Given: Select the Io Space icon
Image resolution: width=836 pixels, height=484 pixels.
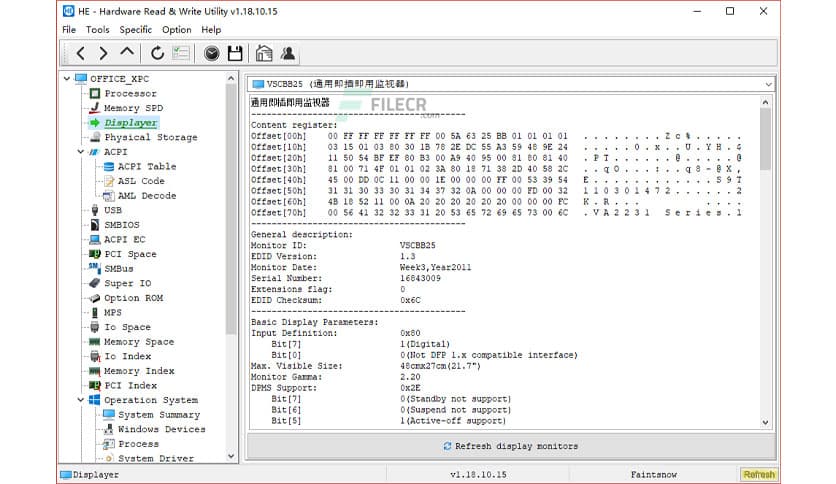Looking at the screenshot, I should (95, 327).
